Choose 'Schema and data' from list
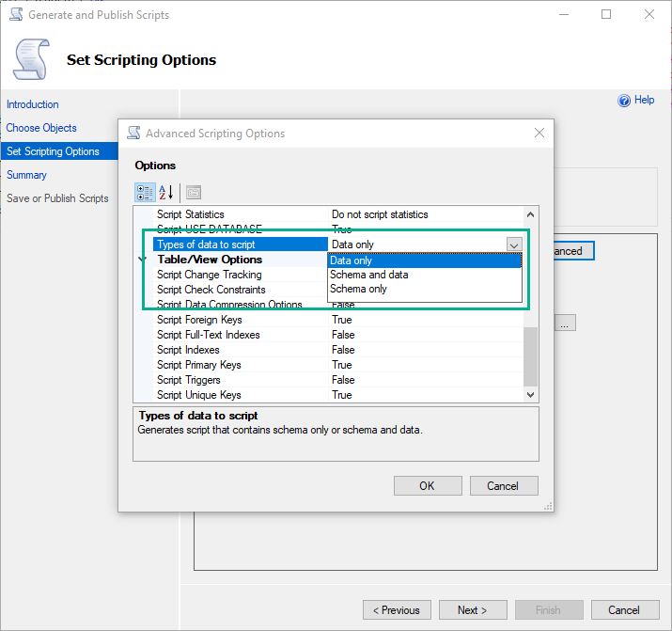 (x=368, y=275)
